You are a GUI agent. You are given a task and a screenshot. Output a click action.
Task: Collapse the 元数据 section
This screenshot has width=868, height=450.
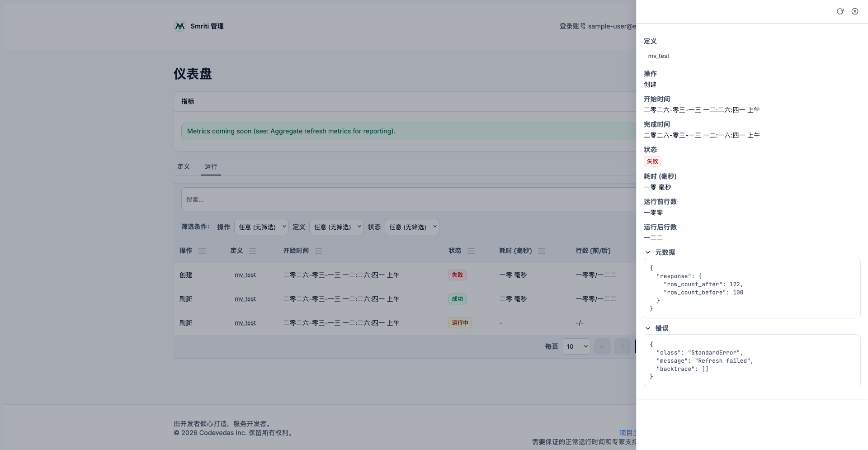pos(648,252)
